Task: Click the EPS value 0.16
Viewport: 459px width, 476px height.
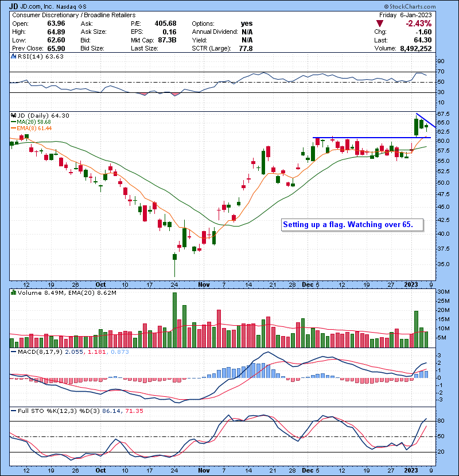Action: (169, 32)
